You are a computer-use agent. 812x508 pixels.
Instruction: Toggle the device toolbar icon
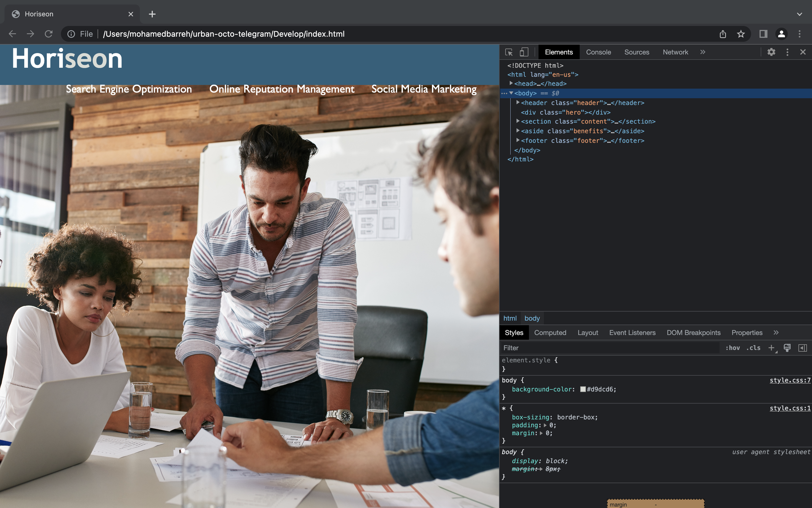click(524, 52)
